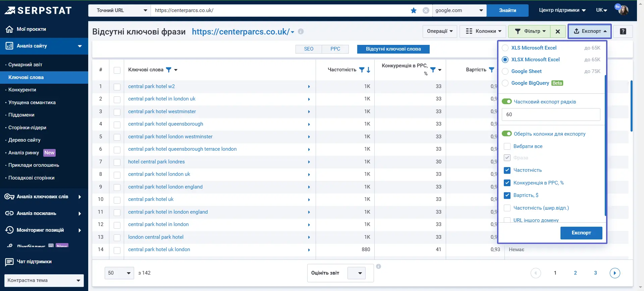This screenshot has height=291, width=644.
Task: Select XLSX Microsoft Excel export format
Action: [x=505, y=60]
